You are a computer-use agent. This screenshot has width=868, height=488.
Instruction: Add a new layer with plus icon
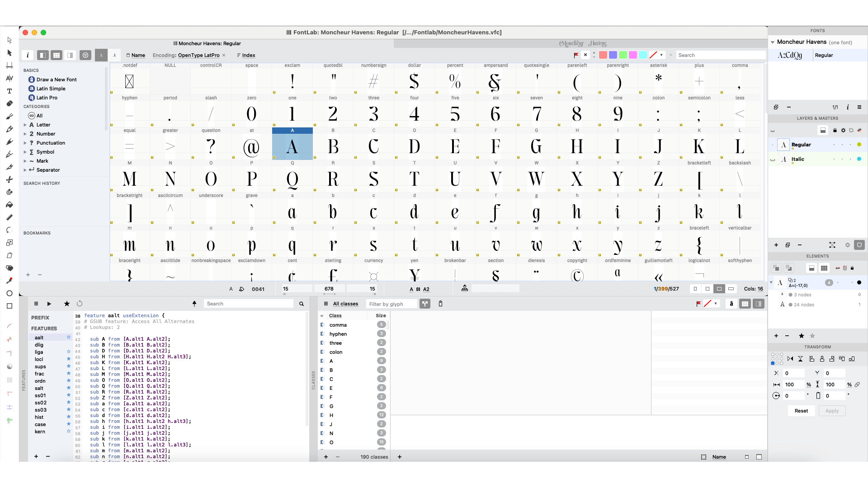pos(776,245)
